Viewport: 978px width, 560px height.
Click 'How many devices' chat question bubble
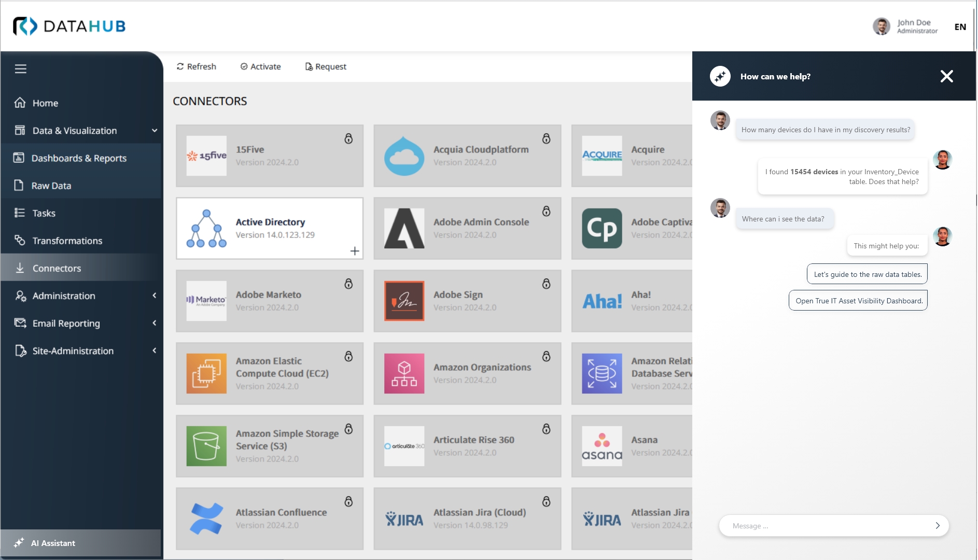coord(825,130)
